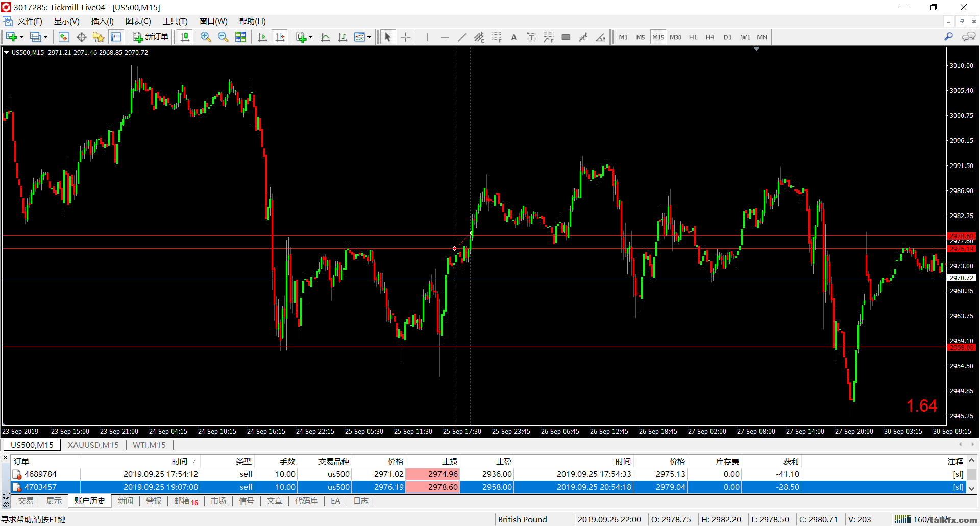Screen dimensions: 980x526
Task: Tile chart windows icon
Action: pyautogui.click(x=240, y=37)
